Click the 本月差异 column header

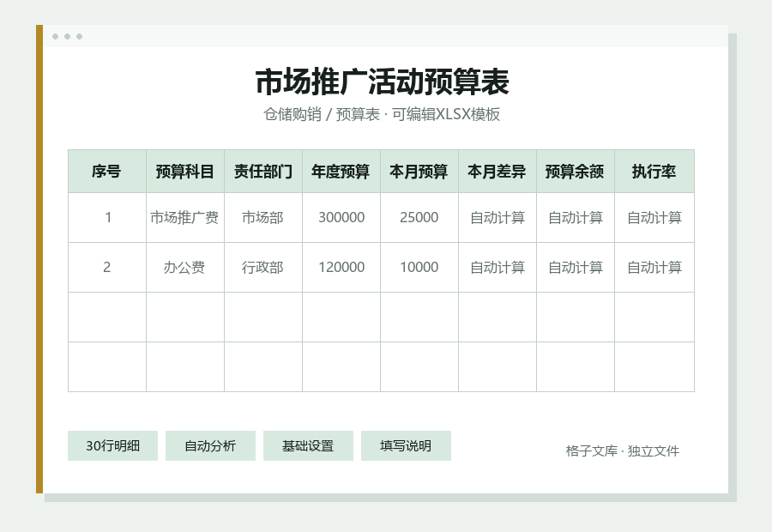498,172
